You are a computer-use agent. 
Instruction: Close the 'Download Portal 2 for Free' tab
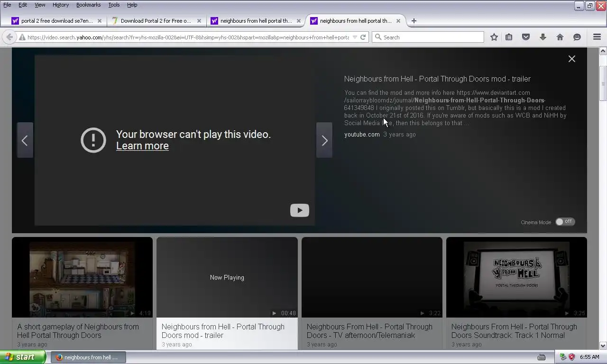(199, 21)
